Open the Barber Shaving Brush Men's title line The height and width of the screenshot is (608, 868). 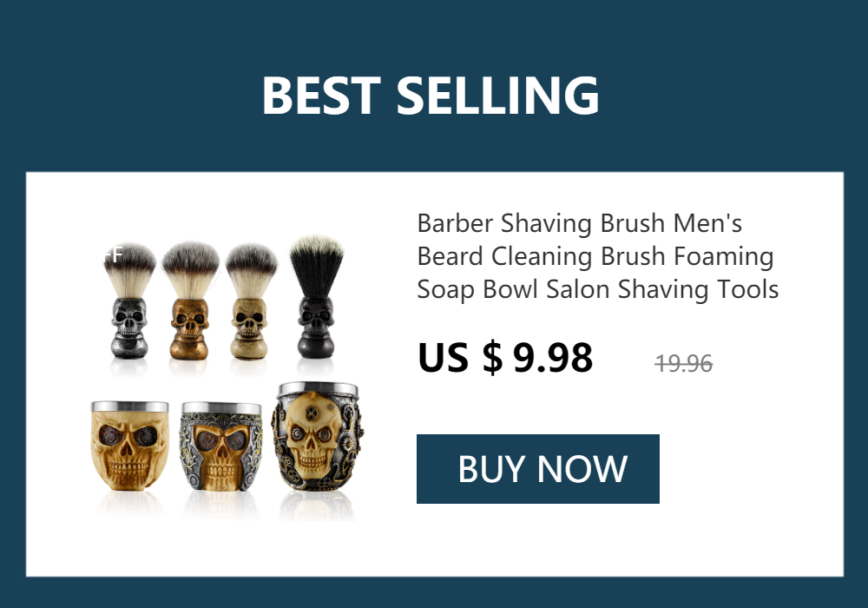click(x=580, y=223)
